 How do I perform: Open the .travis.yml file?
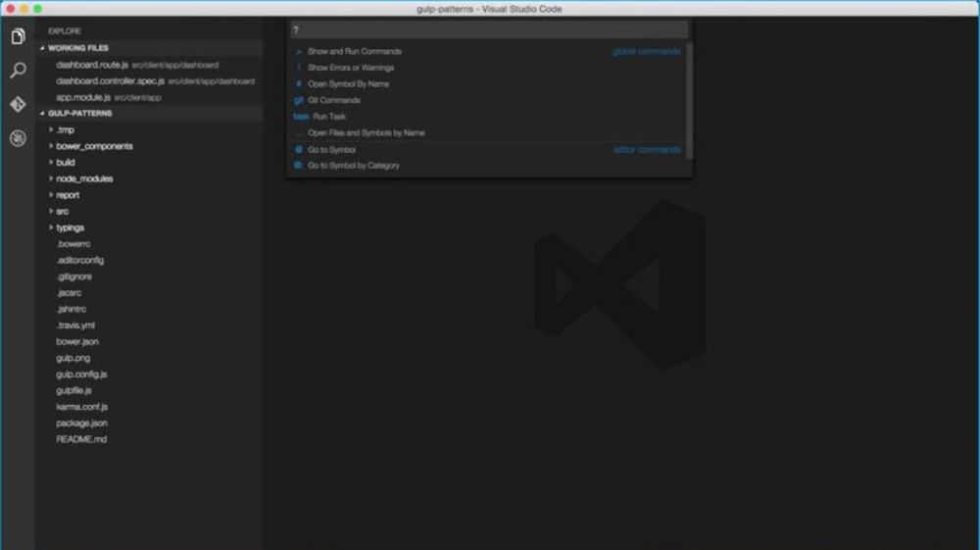pos(75,325)
